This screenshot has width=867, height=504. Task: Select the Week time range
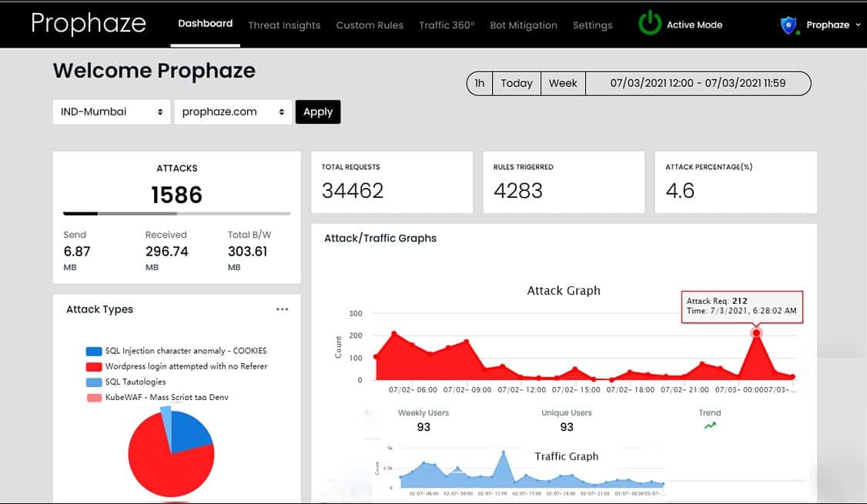pyautogui.click(x=563, y=83)
